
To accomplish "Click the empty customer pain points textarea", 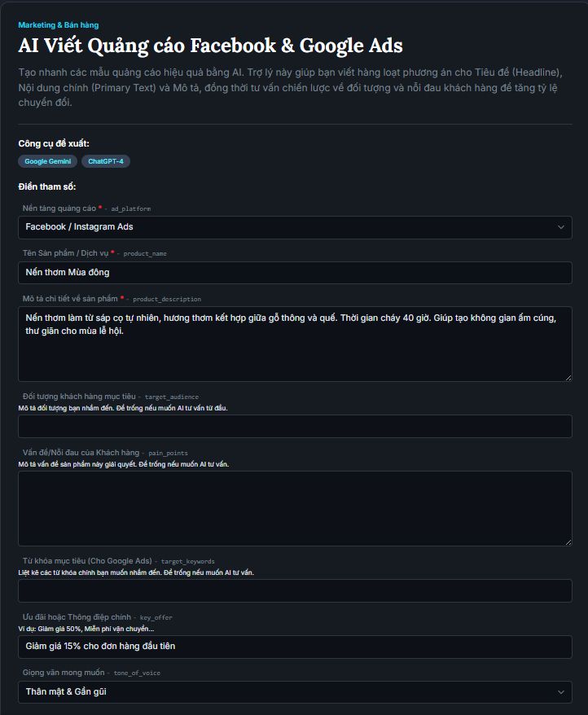I will [x=295, y=508].
